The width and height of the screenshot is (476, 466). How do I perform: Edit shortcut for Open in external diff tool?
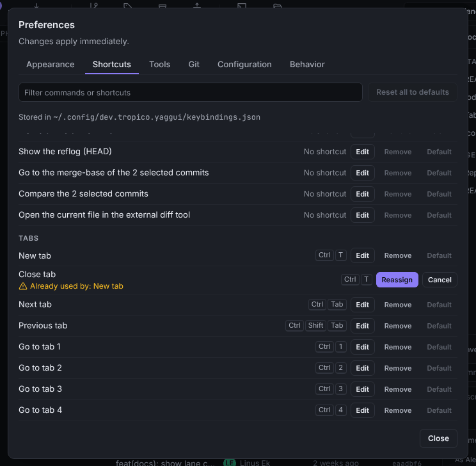point(363,215)
